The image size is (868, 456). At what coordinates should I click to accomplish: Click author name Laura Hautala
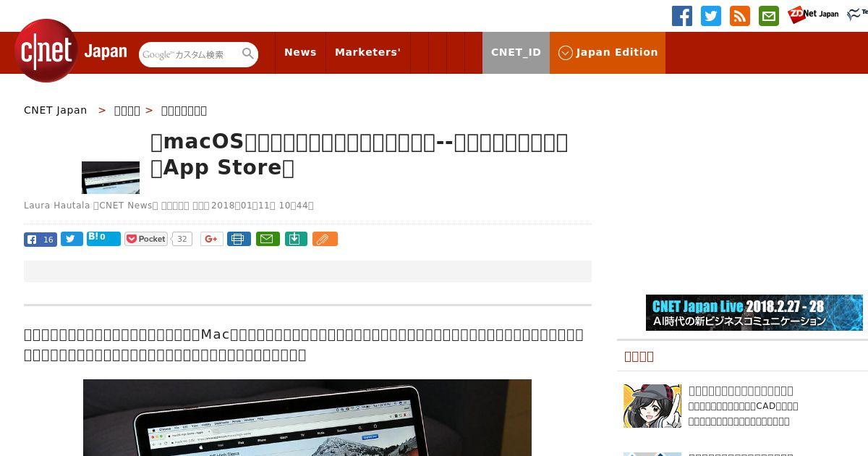56,206
